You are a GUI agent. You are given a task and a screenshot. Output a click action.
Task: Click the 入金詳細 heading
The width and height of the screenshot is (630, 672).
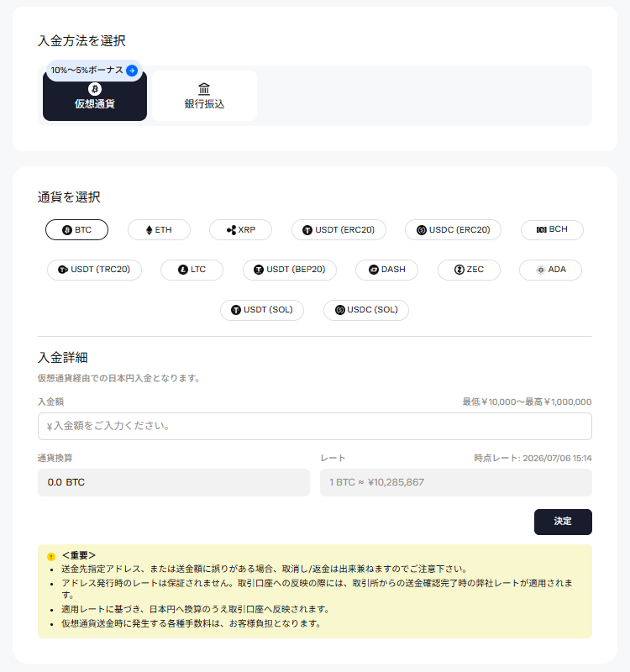pyautogui.click(x=62, y=358)
